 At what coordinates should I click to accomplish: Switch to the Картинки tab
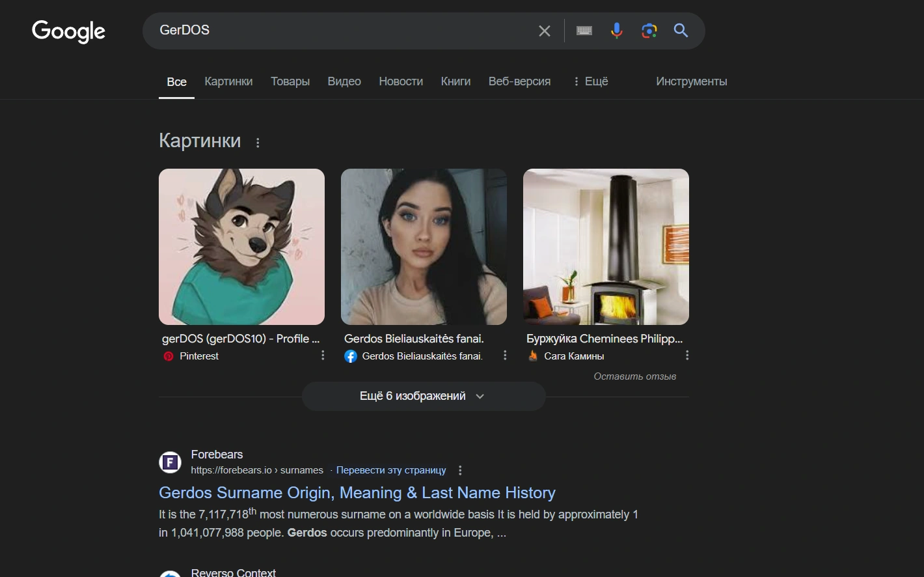228,81
